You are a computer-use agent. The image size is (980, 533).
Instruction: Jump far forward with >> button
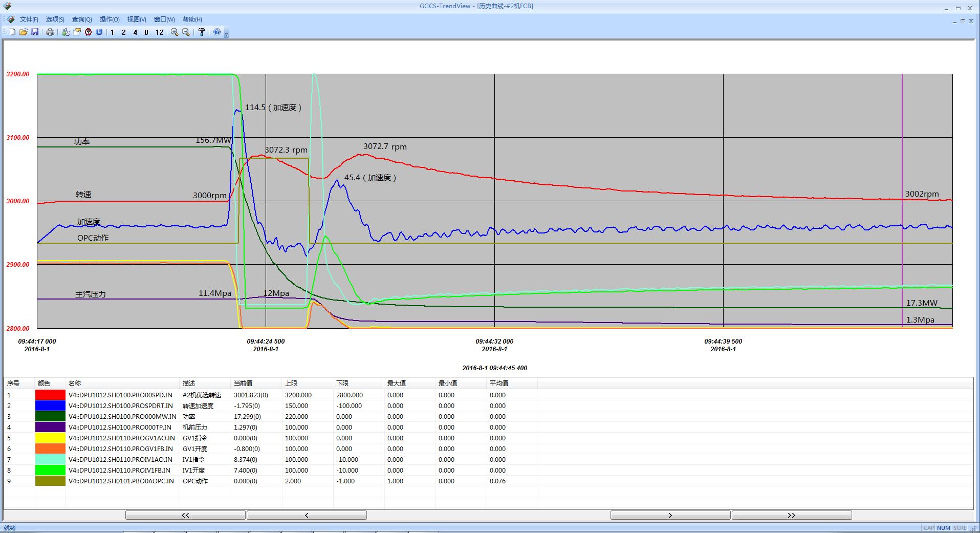pos(792,515)
